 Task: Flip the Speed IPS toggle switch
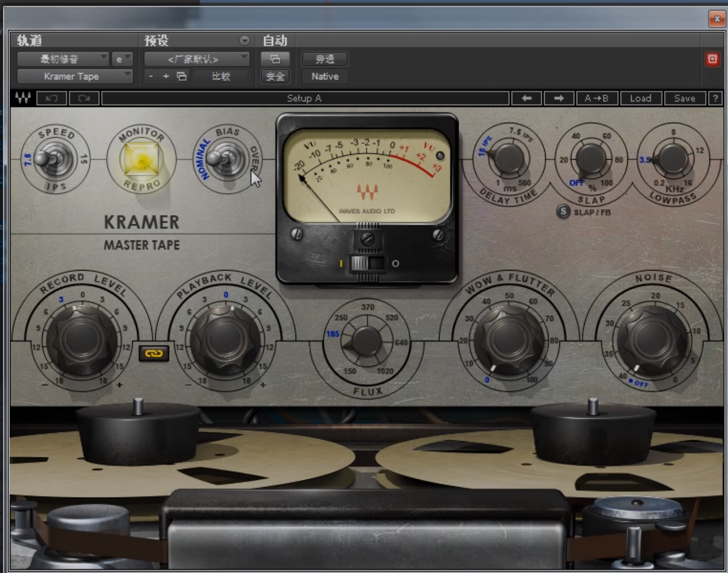point(53,159)
